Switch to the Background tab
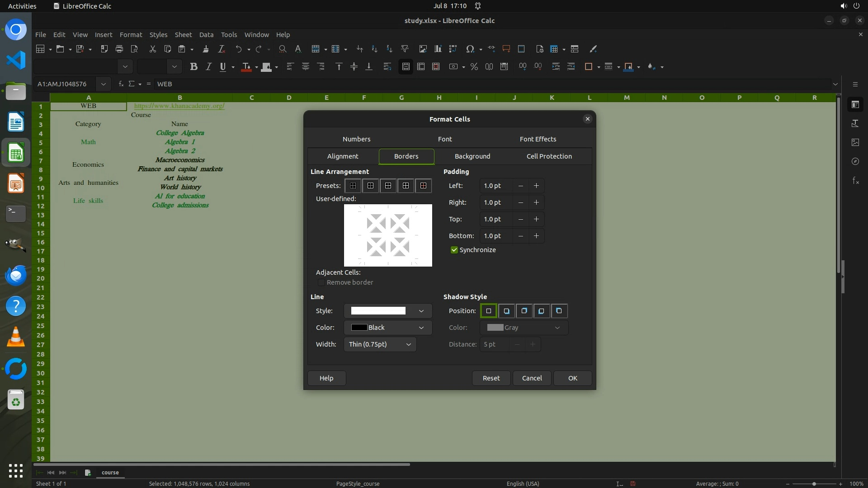868x488 pixels. (472, 156)
